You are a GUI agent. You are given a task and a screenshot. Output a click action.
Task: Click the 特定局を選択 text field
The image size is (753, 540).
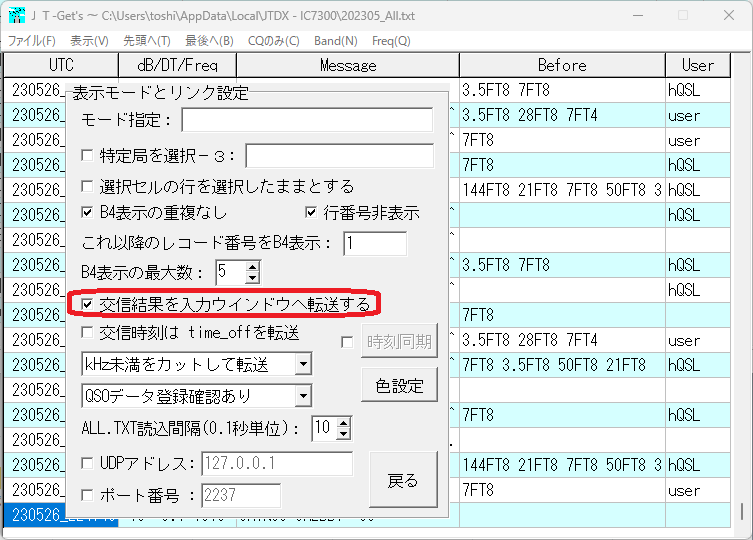340,156
